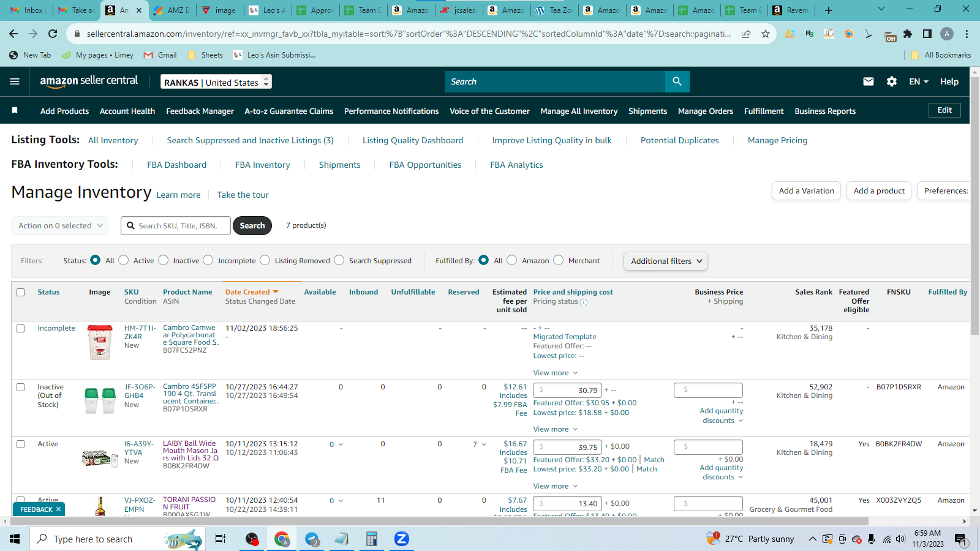Open the Account Health menu item
This screenshot has width=980, height=551.
(x=127, y=111)
